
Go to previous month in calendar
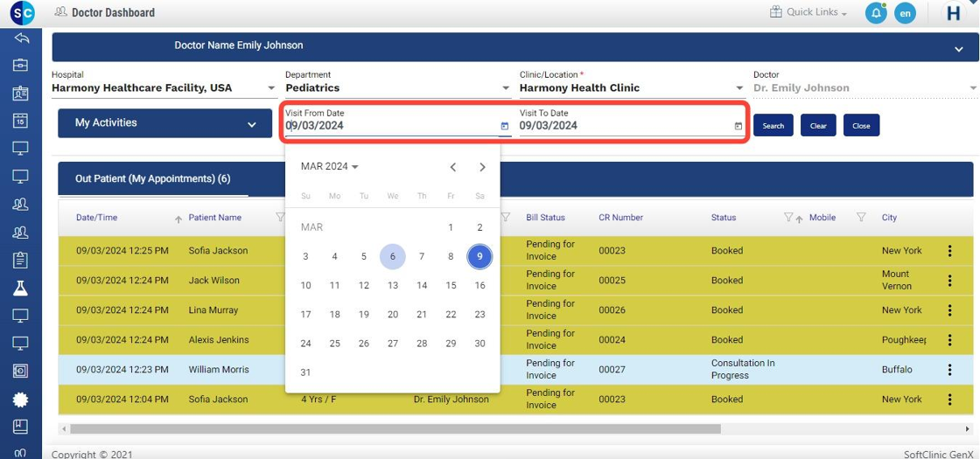453,167
